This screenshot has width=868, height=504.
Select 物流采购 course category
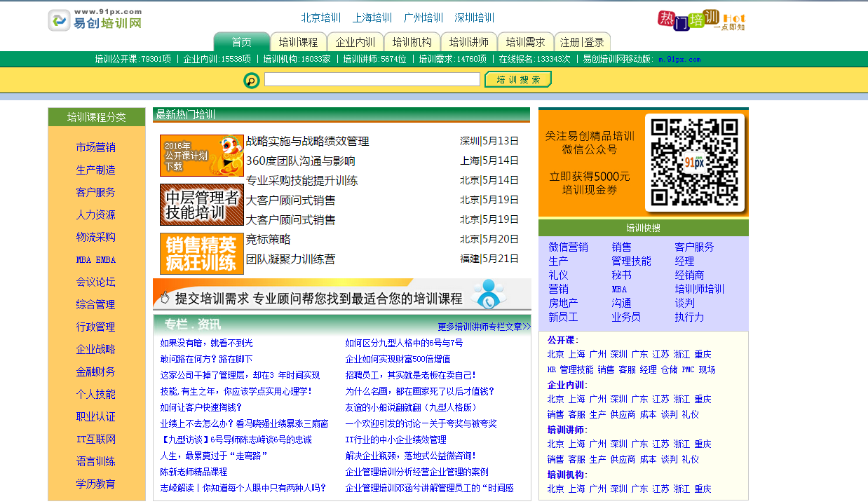(x=96, y=237)
